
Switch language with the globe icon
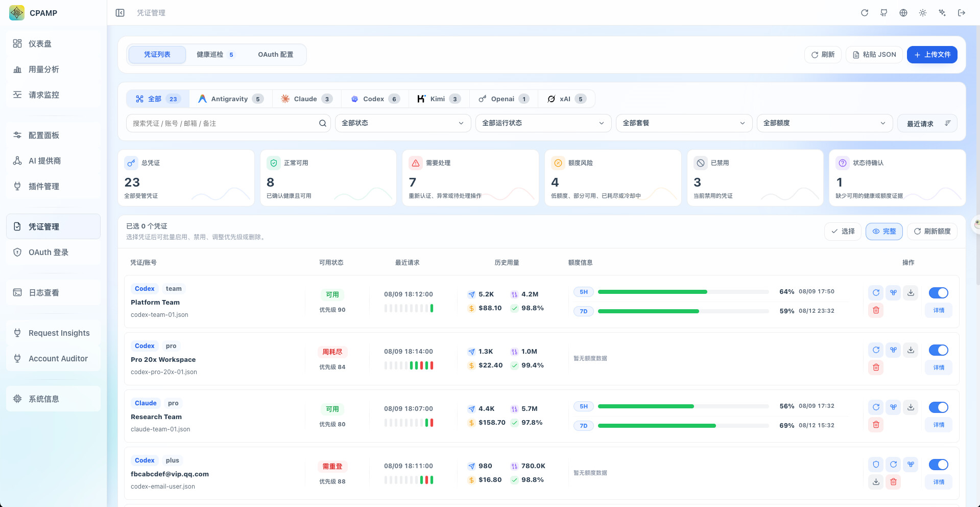click(903, 13)
